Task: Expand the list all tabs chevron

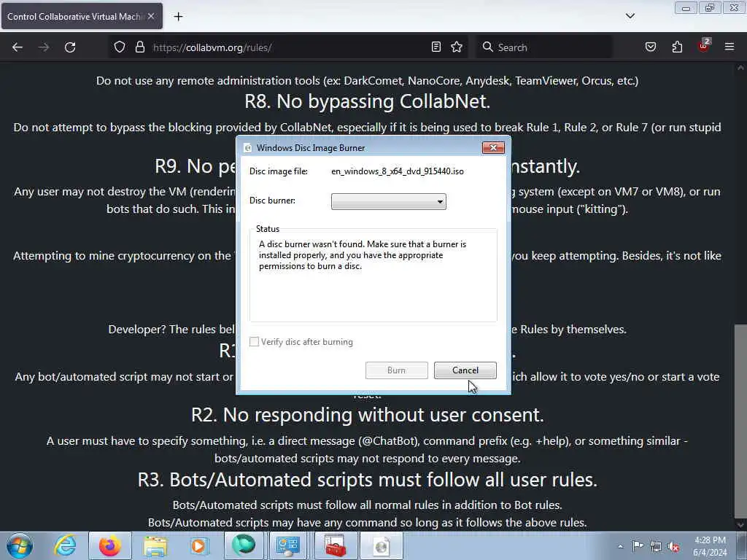Action: [x=630, y=16]
